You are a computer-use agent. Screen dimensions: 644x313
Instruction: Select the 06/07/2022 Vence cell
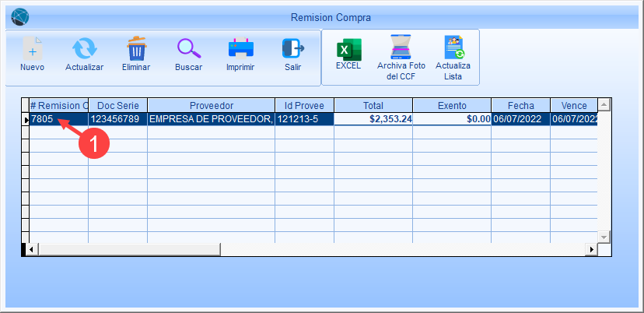pos(574,119)
